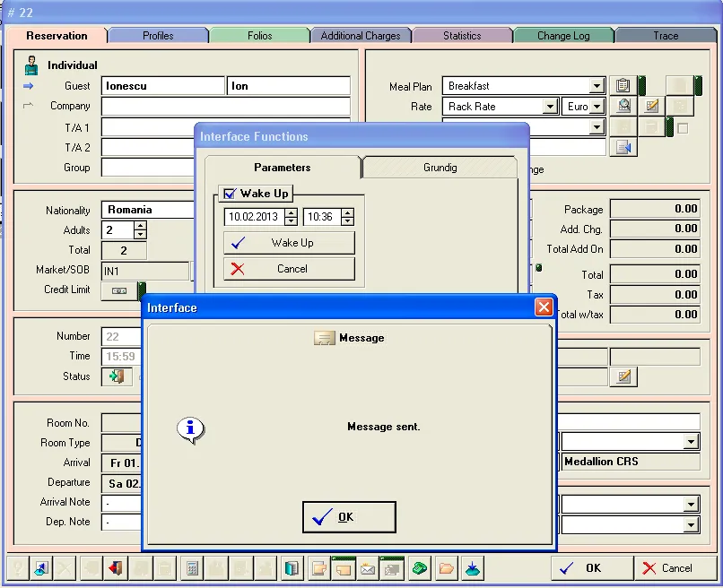The image size is (723, 588).
Task: Expand the dropdown in Dep. Note row
Action: (691, 524)
